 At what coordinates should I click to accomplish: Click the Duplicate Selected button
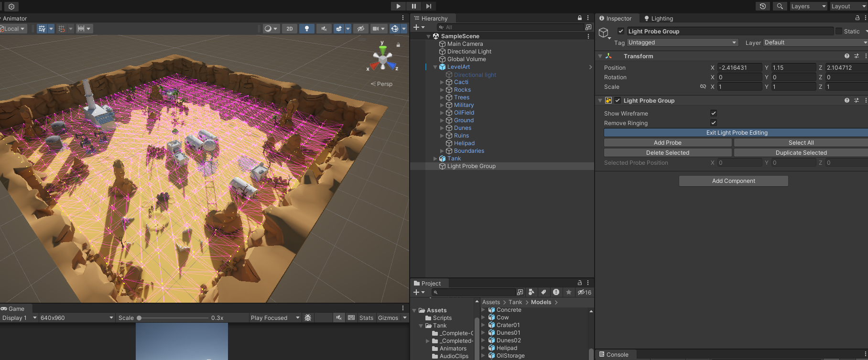801,153
